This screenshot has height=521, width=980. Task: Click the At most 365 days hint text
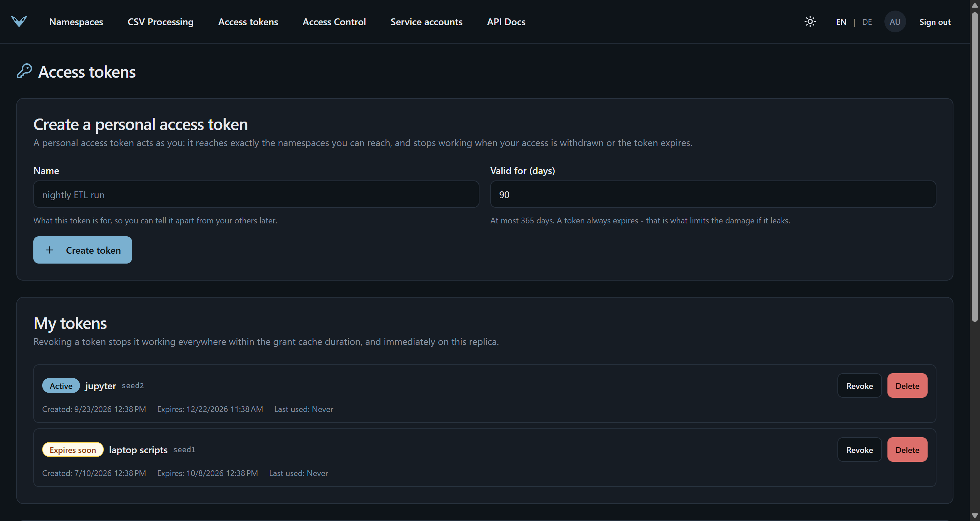click(640, 221)
